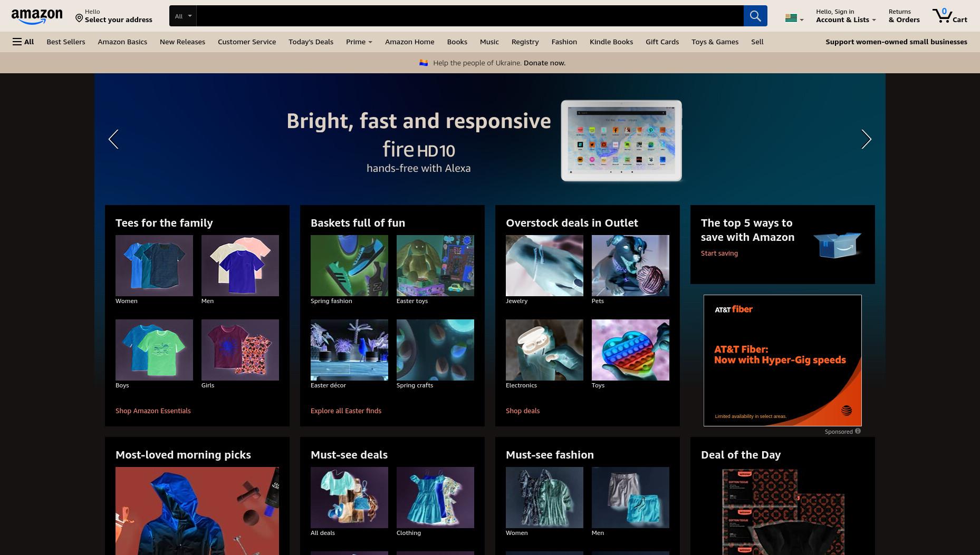Click the Donate now link

coord(544,63)
